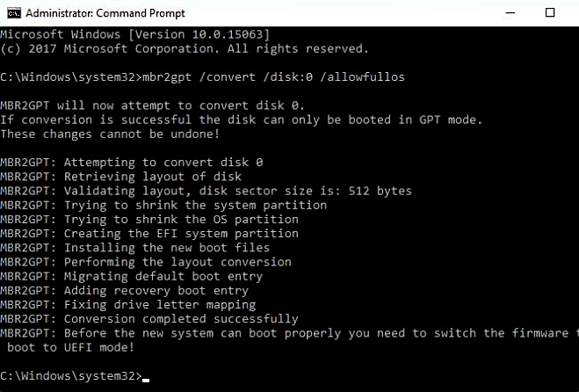Minimize the Command Prompt window
The height and width of the screenshot is (392, 579).
510,13
